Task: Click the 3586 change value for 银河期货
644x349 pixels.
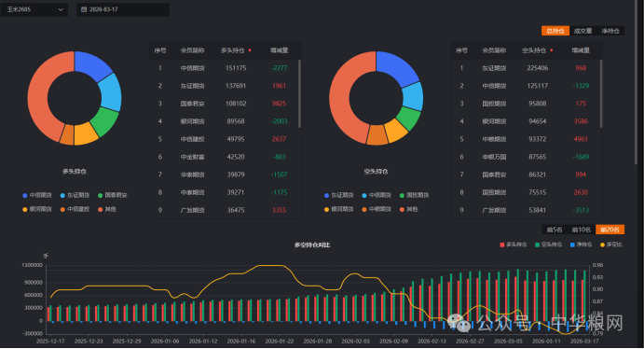Action: tap(581, 121)
